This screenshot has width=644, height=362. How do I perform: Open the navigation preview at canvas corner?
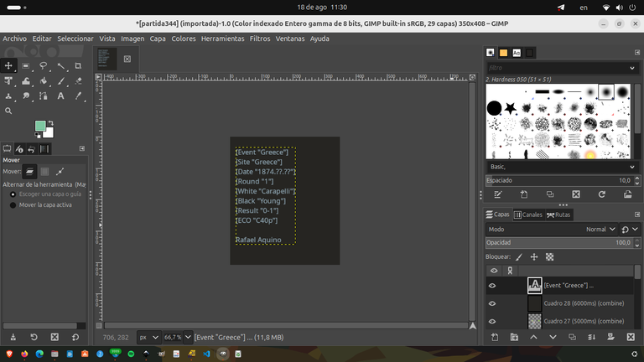473,326
